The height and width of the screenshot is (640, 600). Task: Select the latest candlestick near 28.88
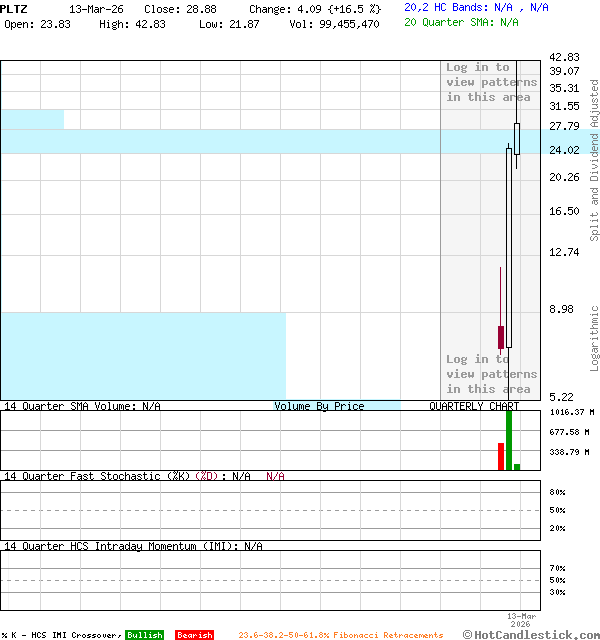pyautogui.click(x=517, y=138)
